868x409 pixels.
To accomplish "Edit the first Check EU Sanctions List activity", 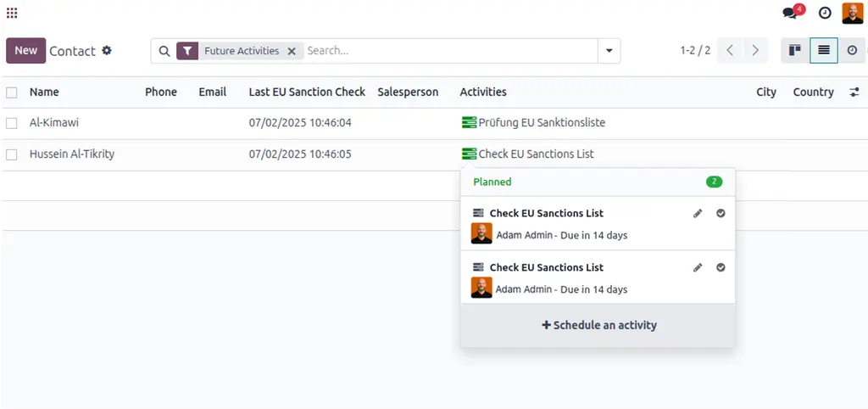I will click(698, 213).
